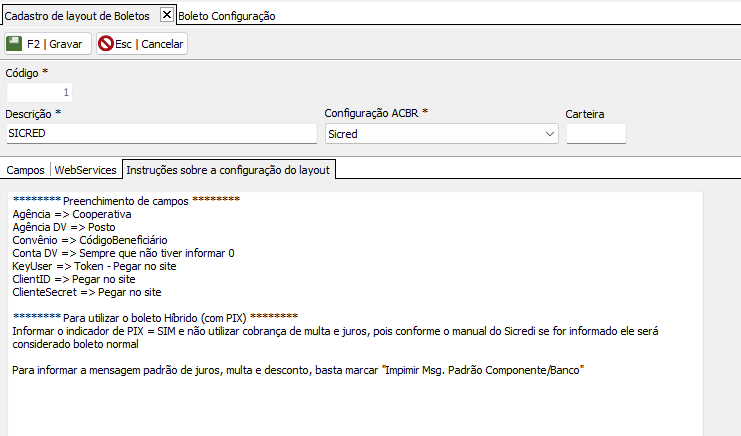Click the KeyUser Token instruction line
The height and width of the screenshot is (436, 741).
pos(94,266)
